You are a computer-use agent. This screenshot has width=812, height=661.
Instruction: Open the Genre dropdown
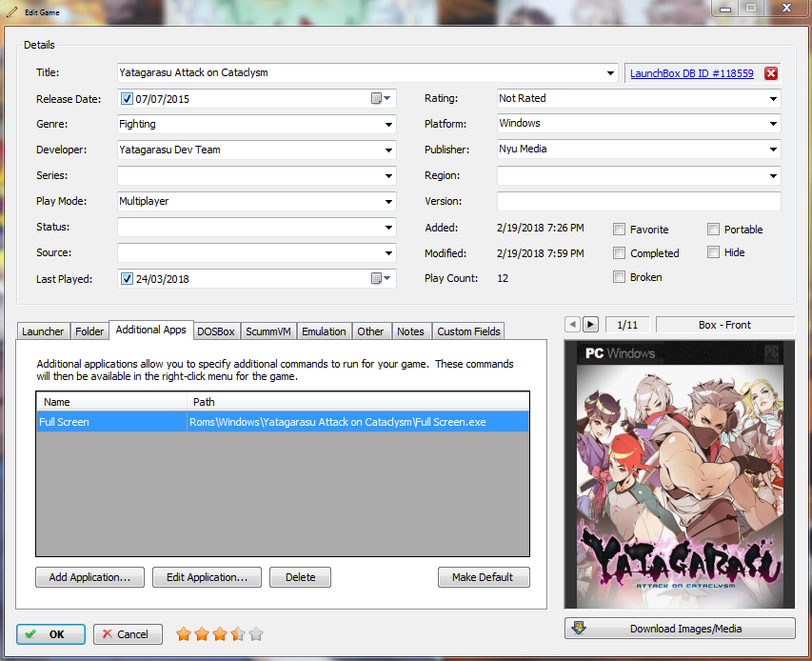pos(388,125)
